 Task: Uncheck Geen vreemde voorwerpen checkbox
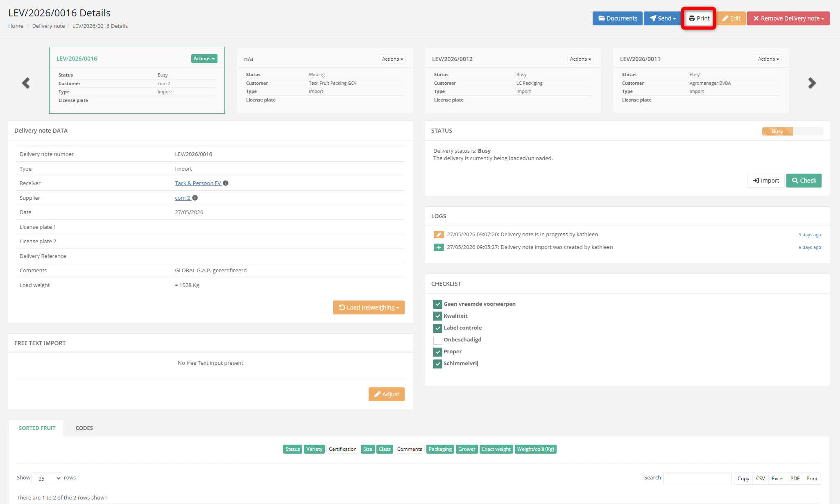coord(437,304)
